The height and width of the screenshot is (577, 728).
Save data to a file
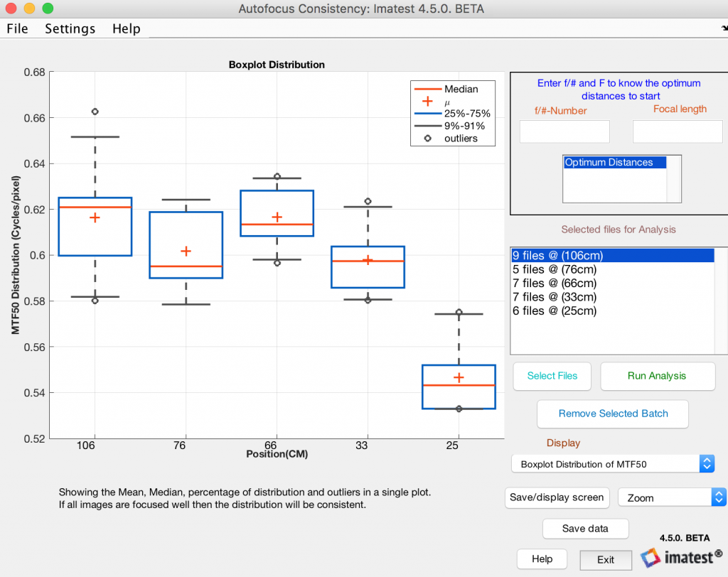click(586, 528)
